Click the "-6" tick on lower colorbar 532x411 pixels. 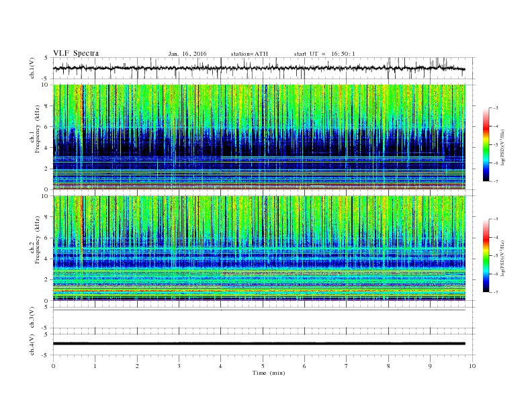point(496,274)
